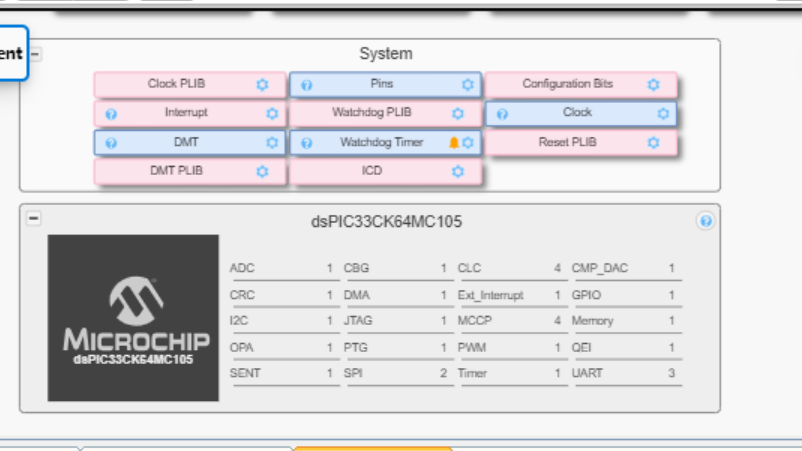Click the GPIO peripheral entry
802x451 pixels.
625,295
